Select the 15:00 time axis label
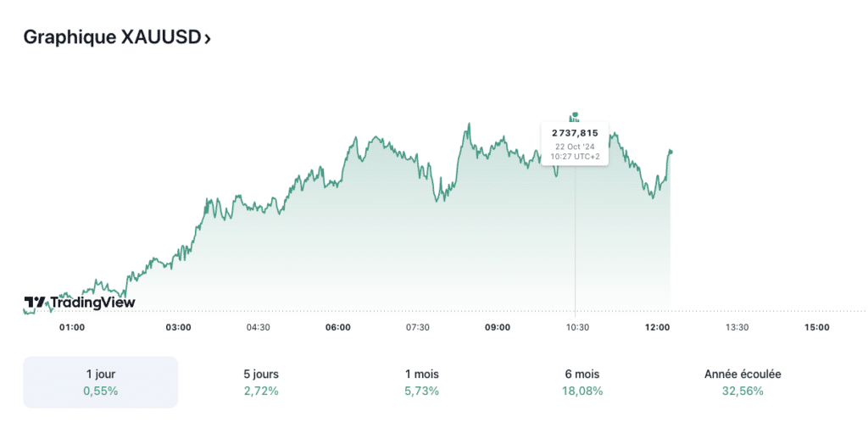The height and width of the screenshot is (444, 868). point(816,327)
